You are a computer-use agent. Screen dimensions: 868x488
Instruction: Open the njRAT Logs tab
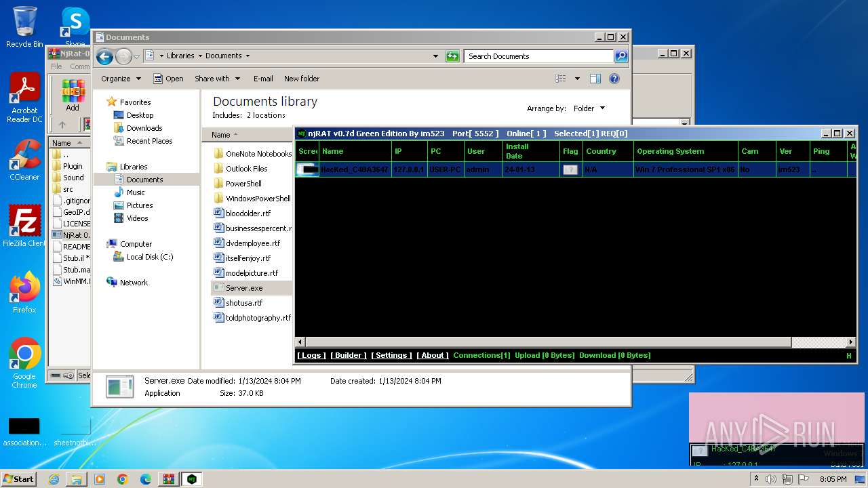click(x=311, y=355)
